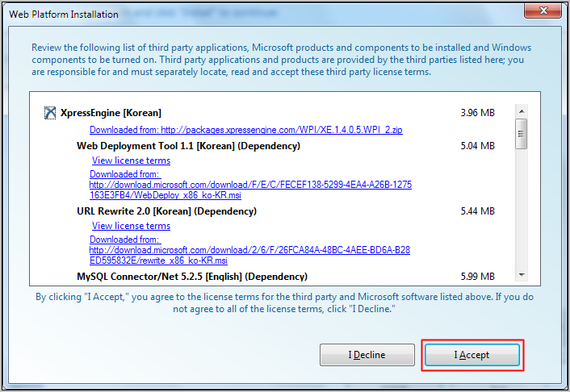Click the 3.96 MB size value

pyautogui.click(x=478, y=113)
